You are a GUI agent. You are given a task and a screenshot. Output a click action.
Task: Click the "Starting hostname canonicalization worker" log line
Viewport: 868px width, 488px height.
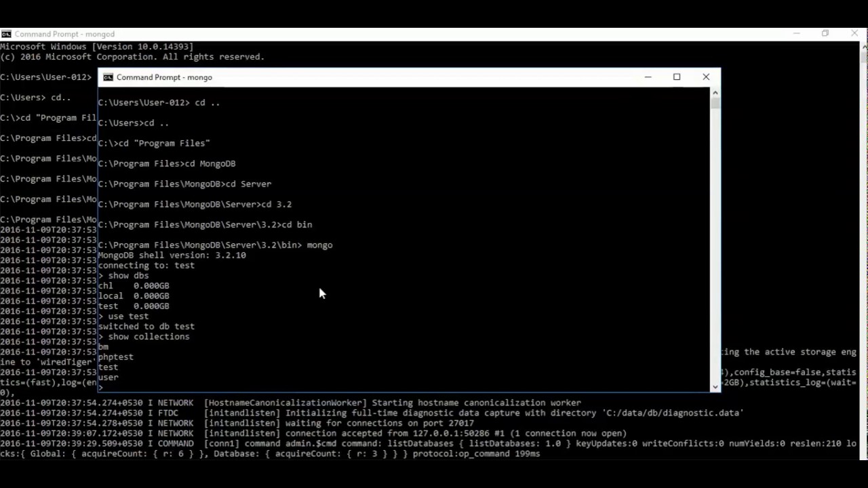pyautogui.click(x=290, y=403)
